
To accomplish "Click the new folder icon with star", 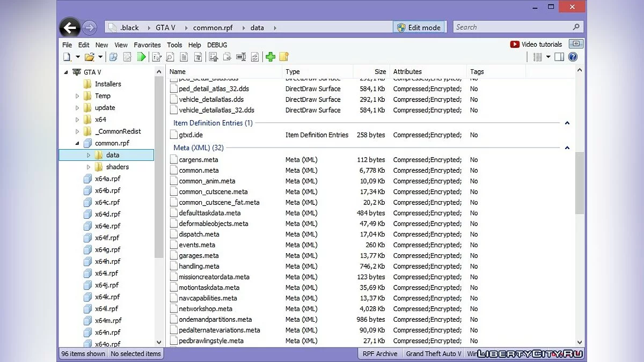I will click(284, 57).
